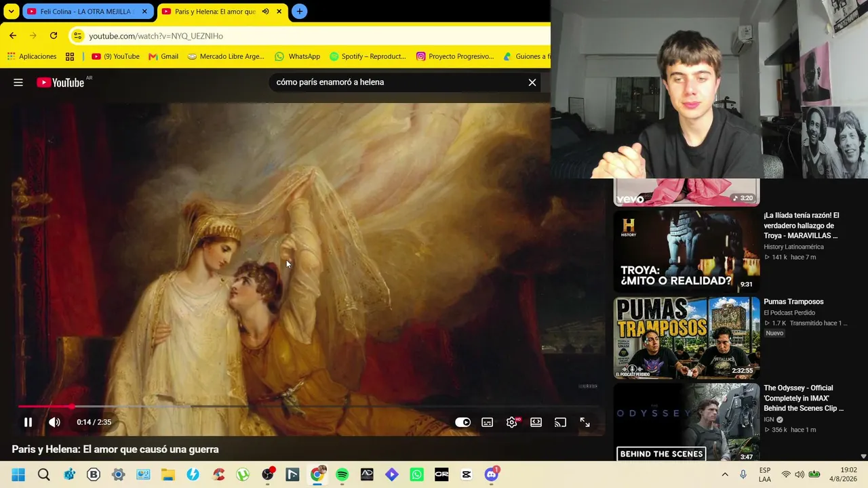Image resolution: width=868 pixels, height=488 pixels.
Task: Pause the YouTube video
Action: pos(28,422)
